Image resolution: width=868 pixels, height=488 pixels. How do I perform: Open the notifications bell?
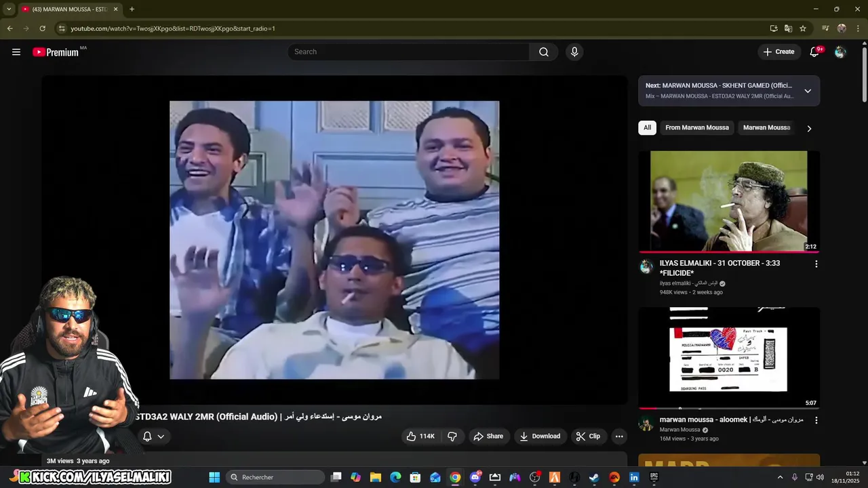tap(815, 52)
